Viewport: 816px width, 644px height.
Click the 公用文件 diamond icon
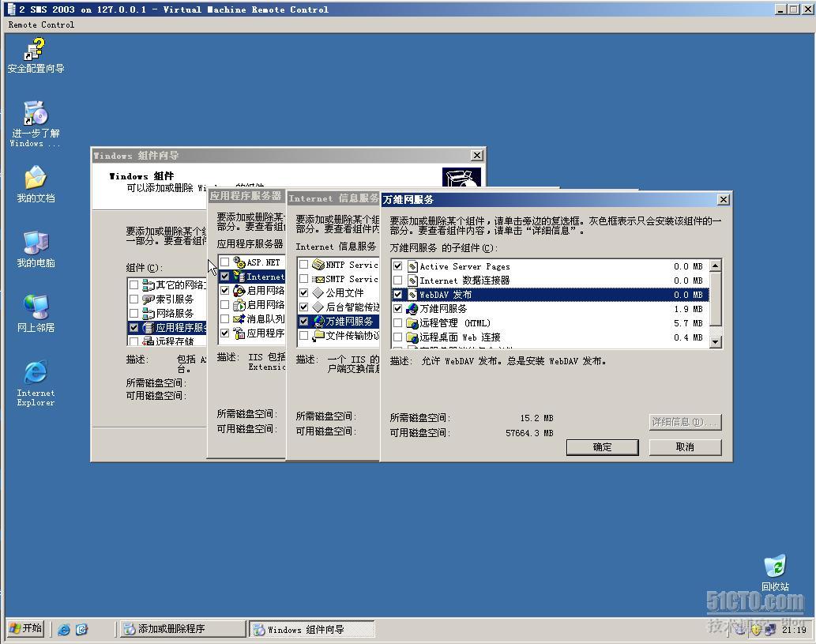tap(318, 293)
